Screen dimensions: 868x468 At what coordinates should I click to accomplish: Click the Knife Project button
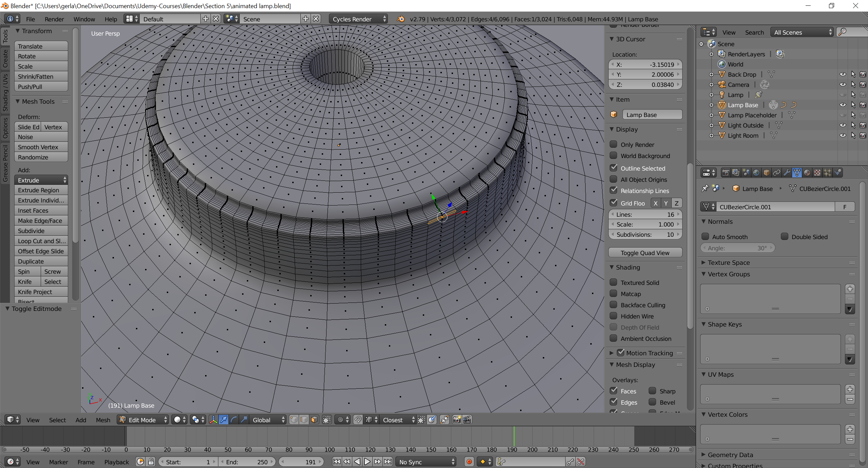coord(41,292)
